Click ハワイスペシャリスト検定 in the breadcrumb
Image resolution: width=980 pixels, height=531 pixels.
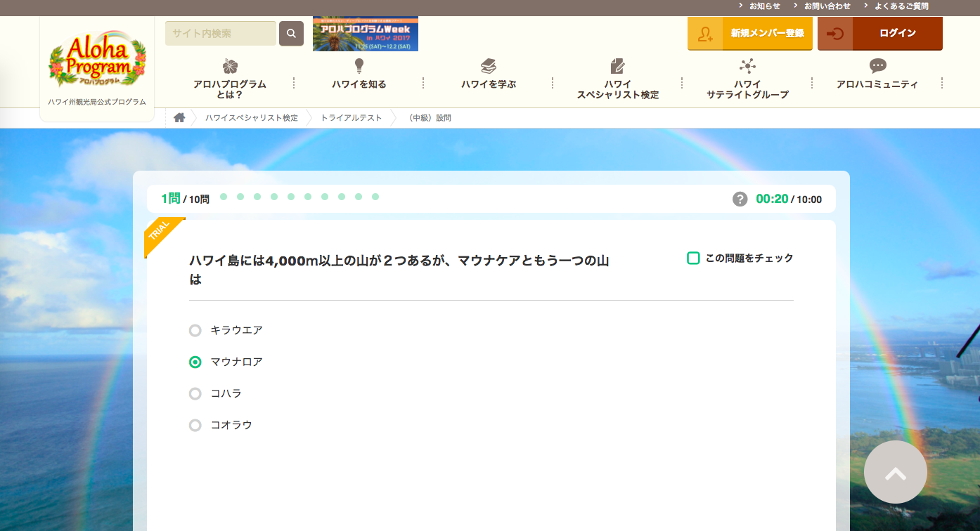[x=252, y=118]
